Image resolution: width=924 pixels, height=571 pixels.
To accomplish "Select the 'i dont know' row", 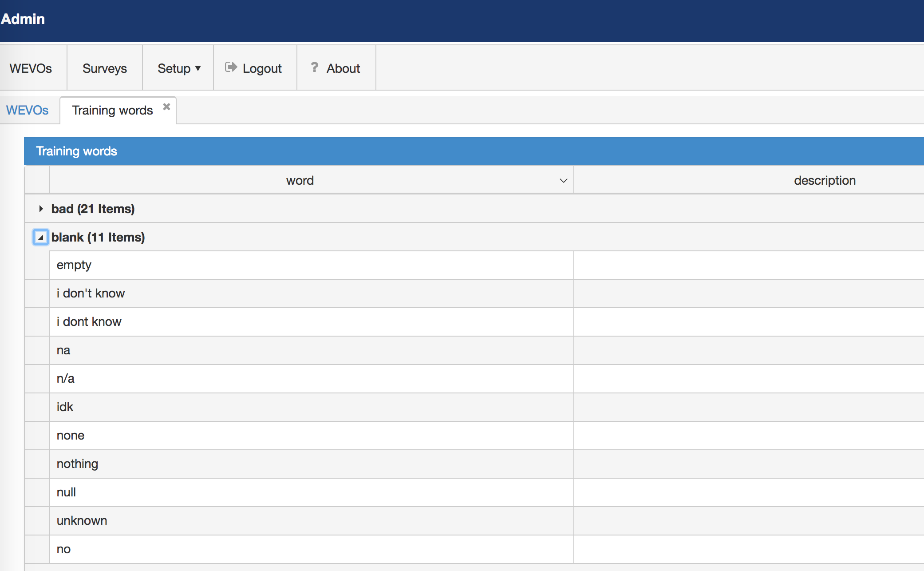I will click(x=474, y=322).
